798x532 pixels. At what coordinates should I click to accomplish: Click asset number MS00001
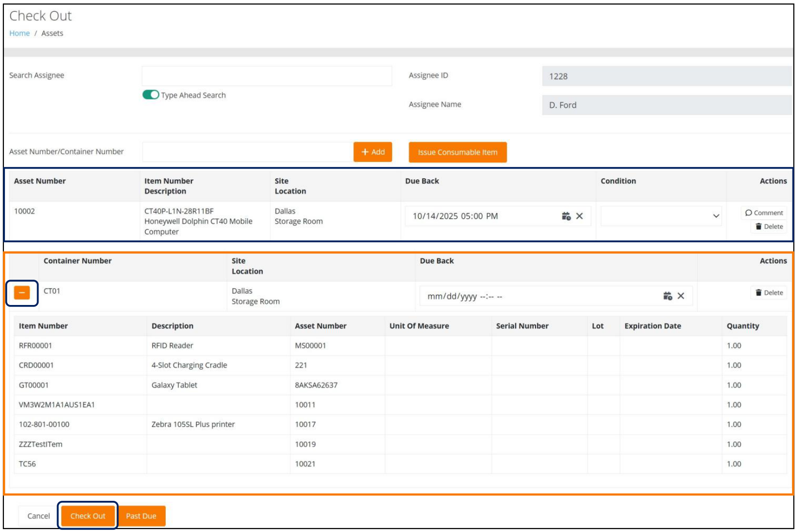point(310,346)
